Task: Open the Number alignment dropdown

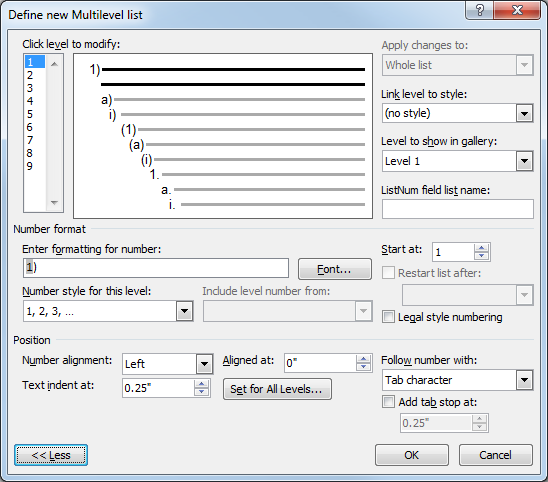Action: tap(204, 364)
